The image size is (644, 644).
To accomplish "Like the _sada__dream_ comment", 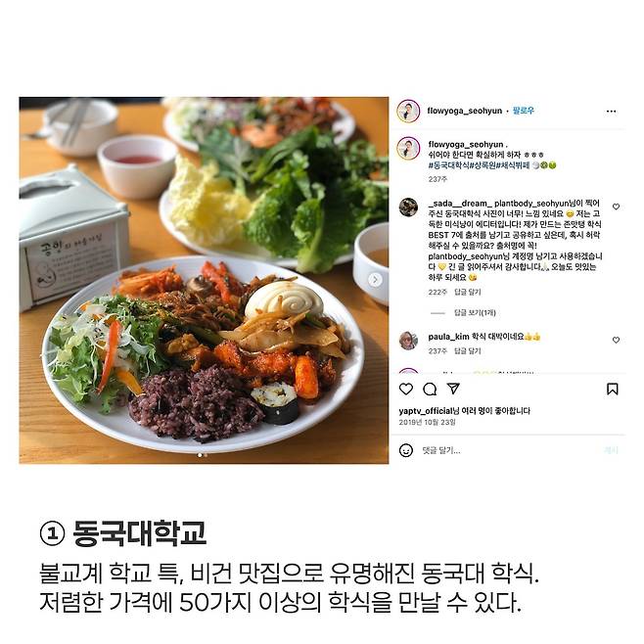I will [616, 207].
